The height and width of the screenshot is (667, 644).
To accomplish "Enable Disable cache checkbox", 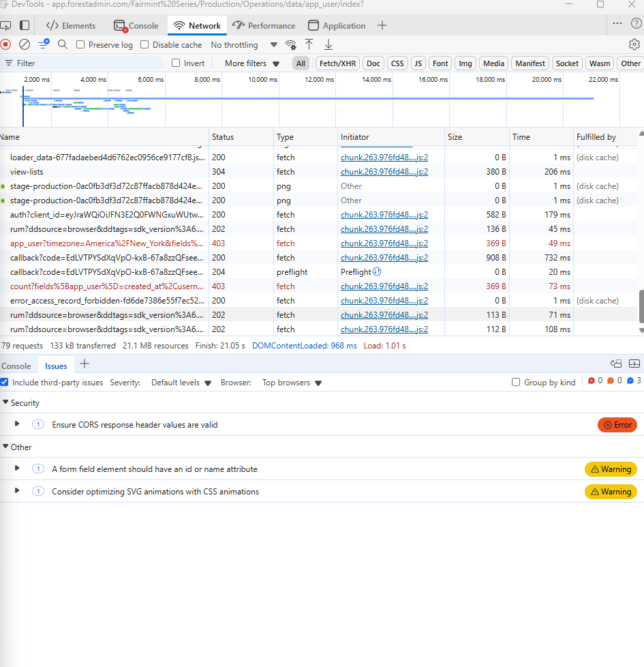I will click(x=144, y=44).
